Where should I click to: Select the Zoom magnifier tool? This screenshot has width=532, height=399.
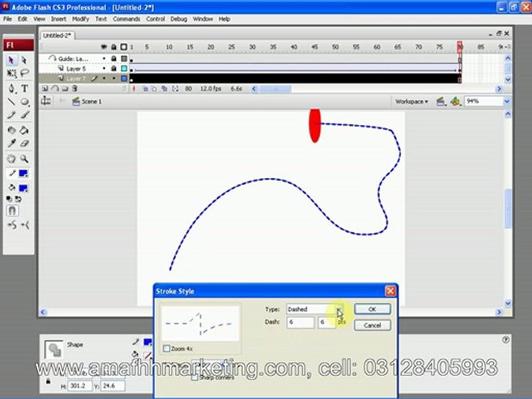pos(24,158)
